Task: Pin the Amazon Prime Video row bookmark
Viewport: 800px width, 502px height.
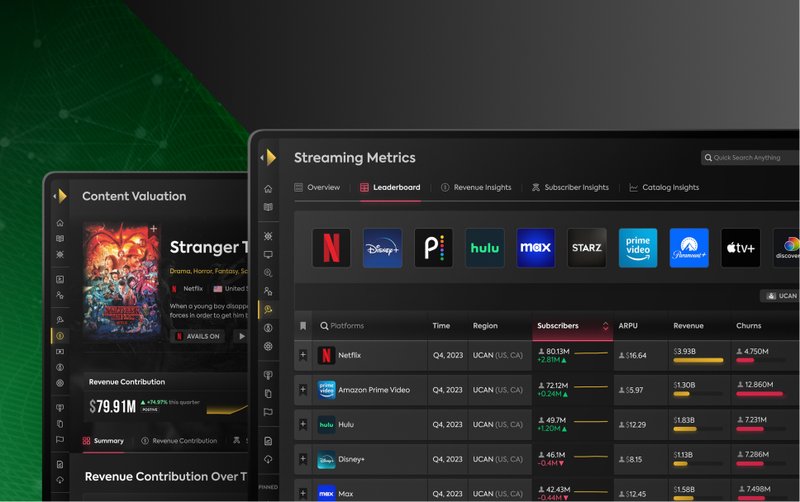Action: pos(303,390)
